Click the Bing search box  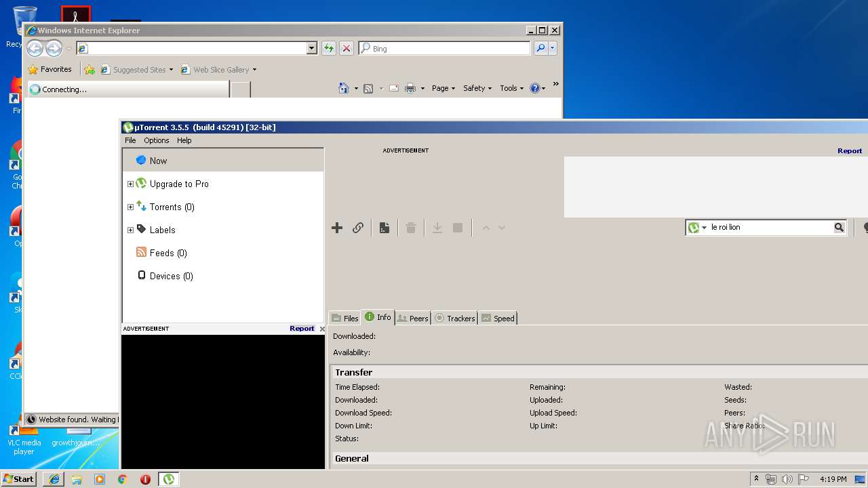tap(445, 48)
